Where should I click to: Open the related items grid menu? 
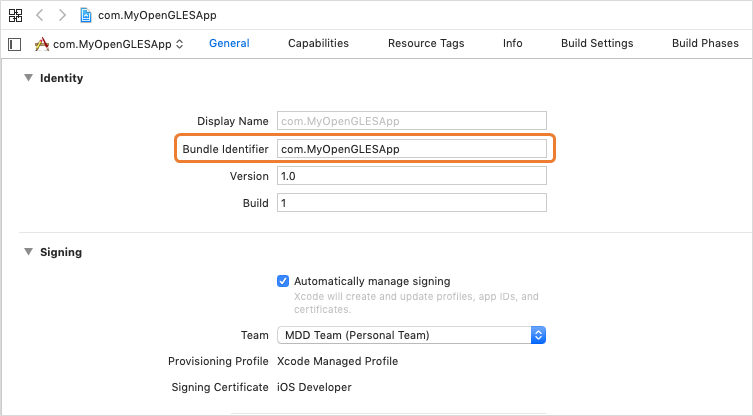[15, 16]
